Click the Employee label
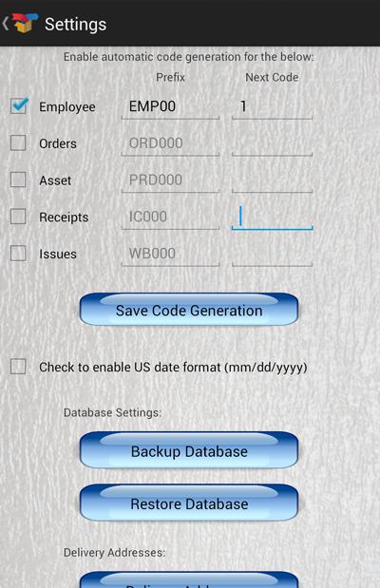This screenshot has height=588, width=380. (67, 107)
